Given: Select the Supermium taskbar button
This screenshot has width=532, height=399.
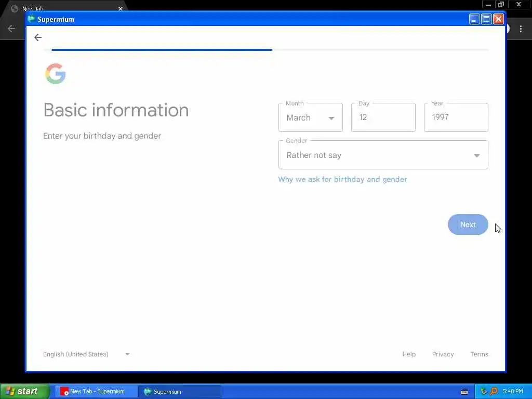Looking at the screenshot, I should tap(179, 392).
